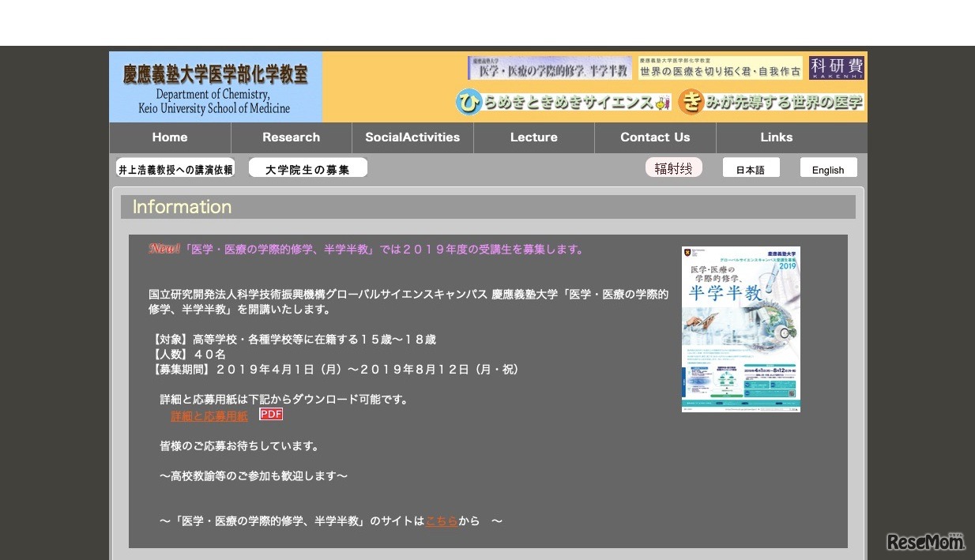Screen dimensions: 975x560
Task: Click the 半学半教 2019 poster thumbnail
Action: click(x=740, y=328)
